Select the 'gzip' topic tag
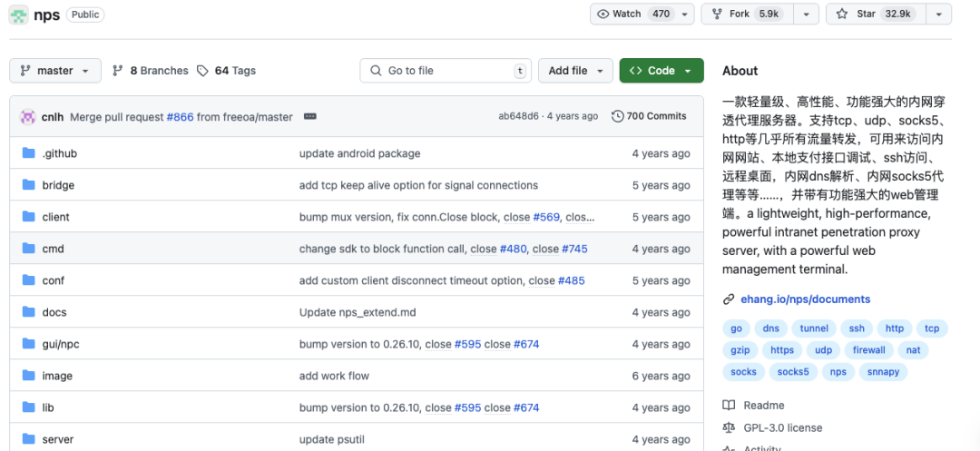The height and width of the screenshot is (451, 980). 740,350
